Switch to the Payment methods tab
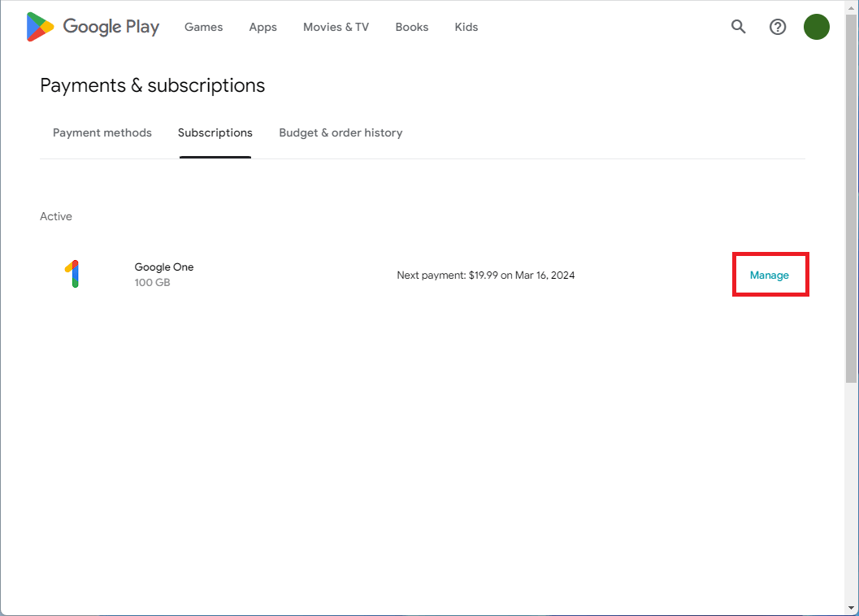Viewport: 859px width, 616px height. pos(102,132)
